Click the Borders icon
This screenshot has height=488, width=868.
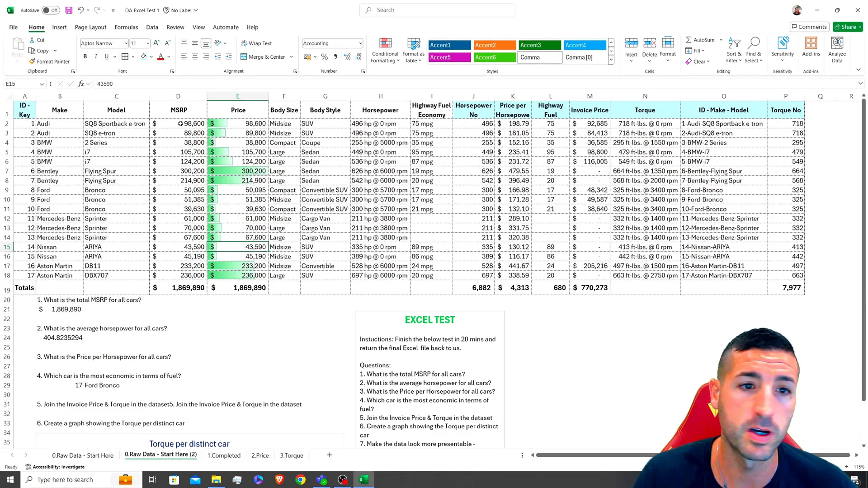(125, 56)
